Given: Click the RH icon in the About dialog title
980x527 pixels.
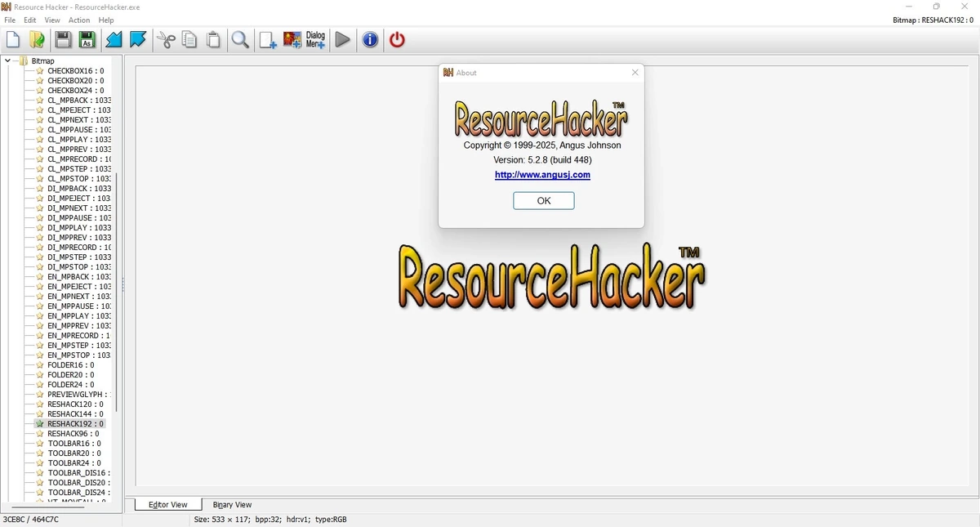Looking at the screenshot, I should coord(448,73).
